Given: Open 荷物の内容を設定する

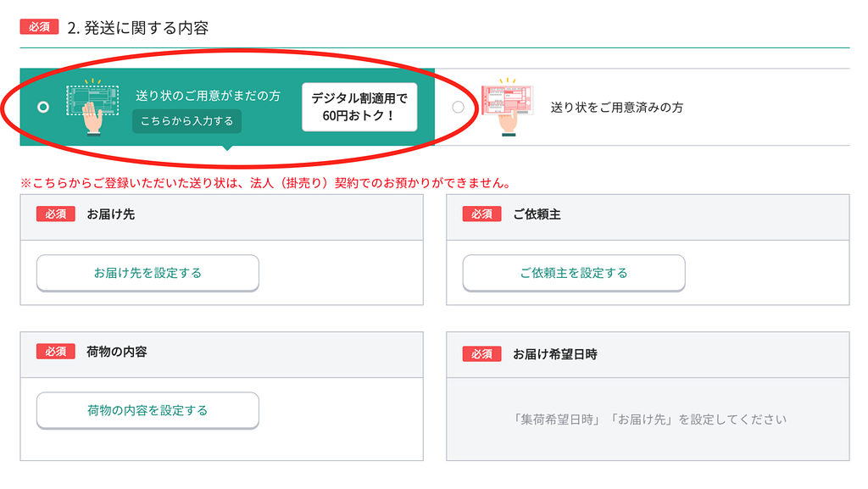Looking at the screenshot, I should point(147,410).
